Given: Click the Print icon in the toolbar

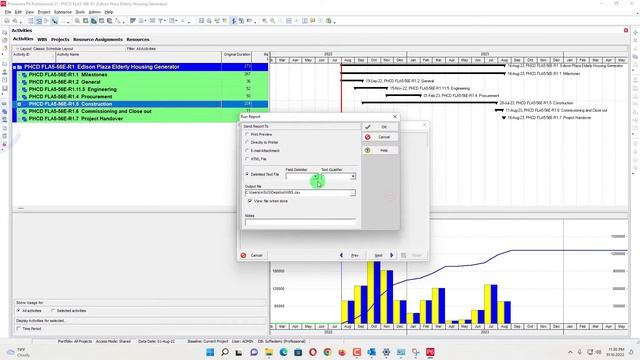Looking at the screenshot, I should point(7,21).
